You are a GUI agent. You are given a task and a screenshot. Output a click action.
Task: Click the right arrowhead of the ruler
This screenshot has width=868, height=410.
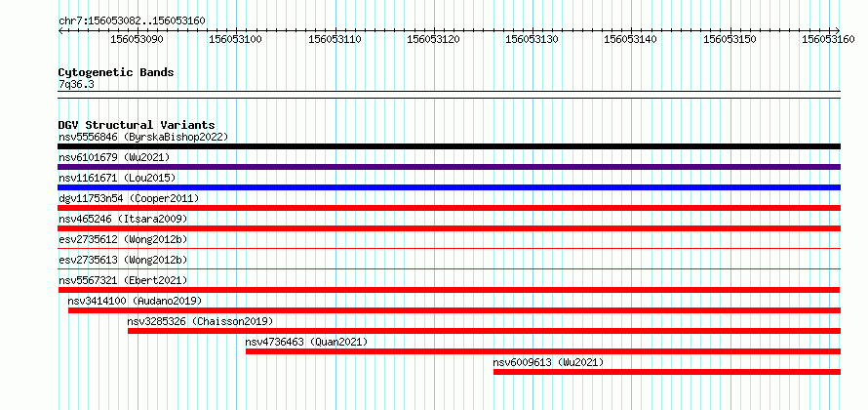(838, 30)
